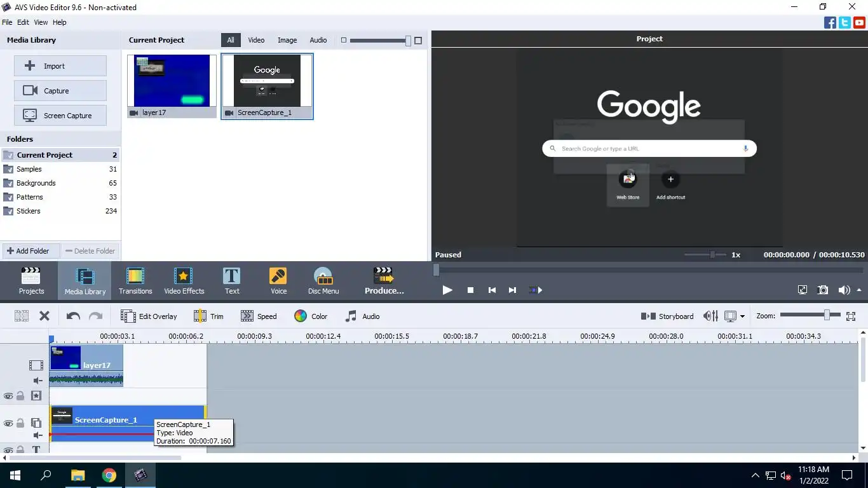The height and width of the screenshot is (488, 868).
Task: Open the Color correction button
Action: [x=311, y=316]
